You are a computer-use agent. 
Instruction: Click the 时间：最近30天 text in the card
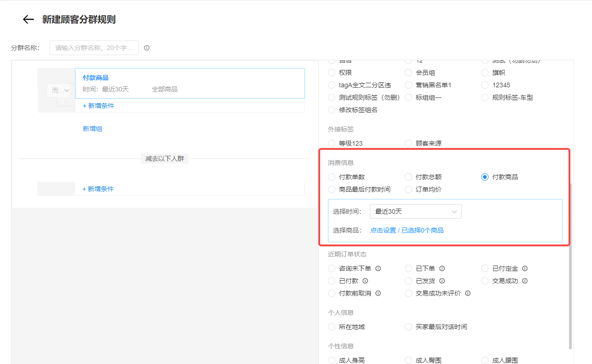pyautogui.click(x=106, y=89)
